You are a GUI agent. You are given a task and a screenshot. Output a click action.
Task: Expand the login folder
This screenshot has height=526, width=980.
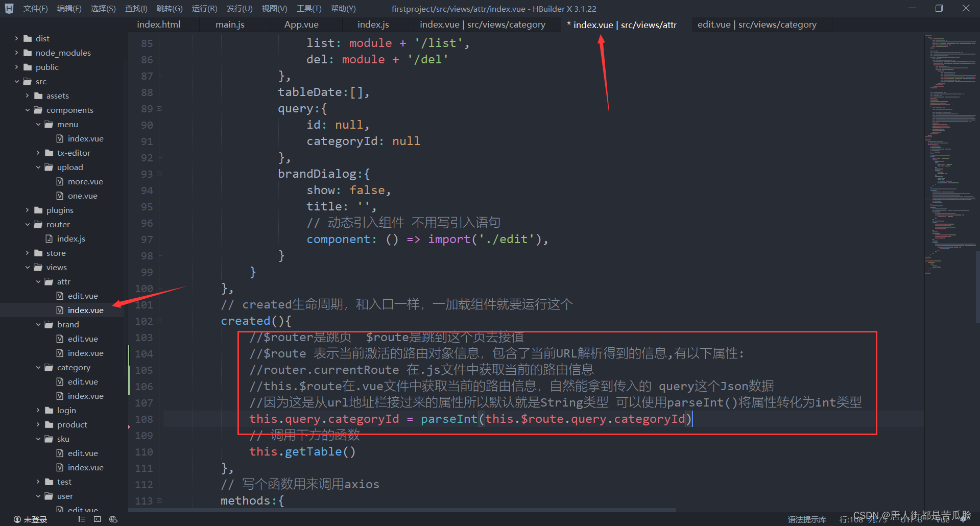[38, 410]
